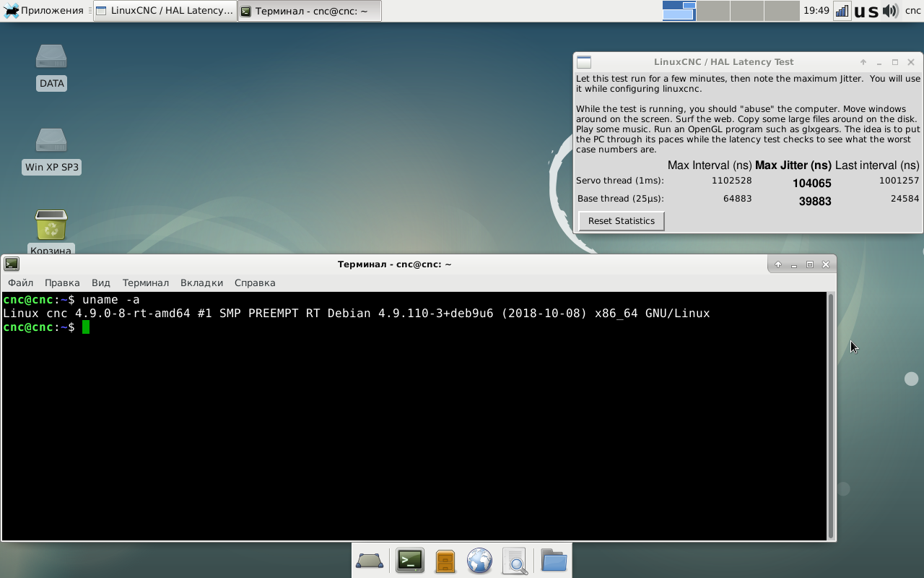Click the Servo last interval value 1001257
The width and height of the screenshot is (924, 578).
[899, 181]
